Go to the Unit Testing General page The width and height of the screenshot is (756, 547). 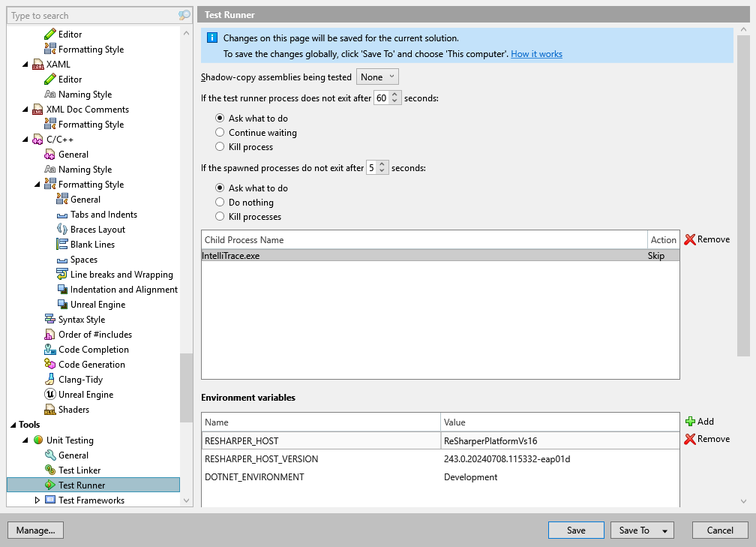coord(74,455)
